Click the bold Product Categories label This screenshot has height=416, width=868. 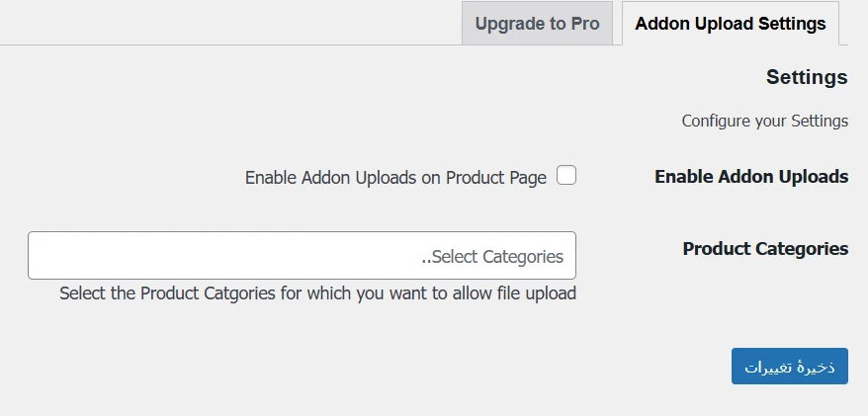[765, 249]
